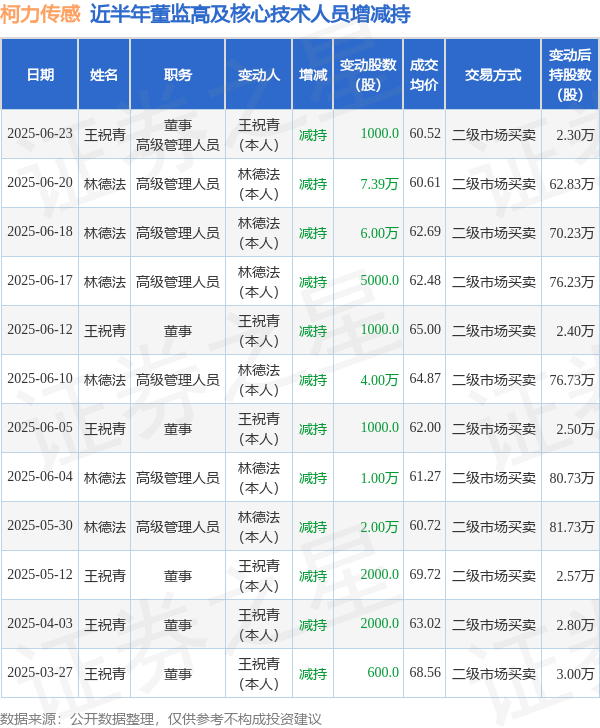The image size is (600, 728).
Task: Click the average price 63.02
Action: [x=424, y=623]
